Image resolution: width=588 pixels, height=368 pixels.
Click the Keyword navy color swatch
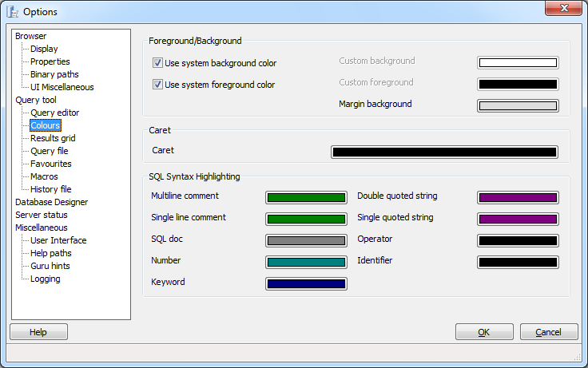(x=306, y=283)
